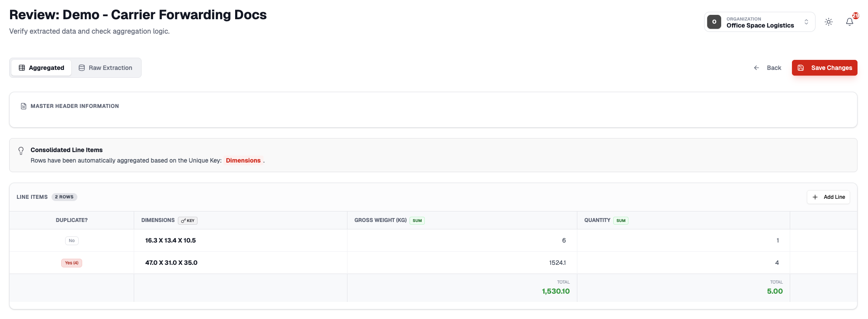Select the Aggregated tab

tap(42, 68)
